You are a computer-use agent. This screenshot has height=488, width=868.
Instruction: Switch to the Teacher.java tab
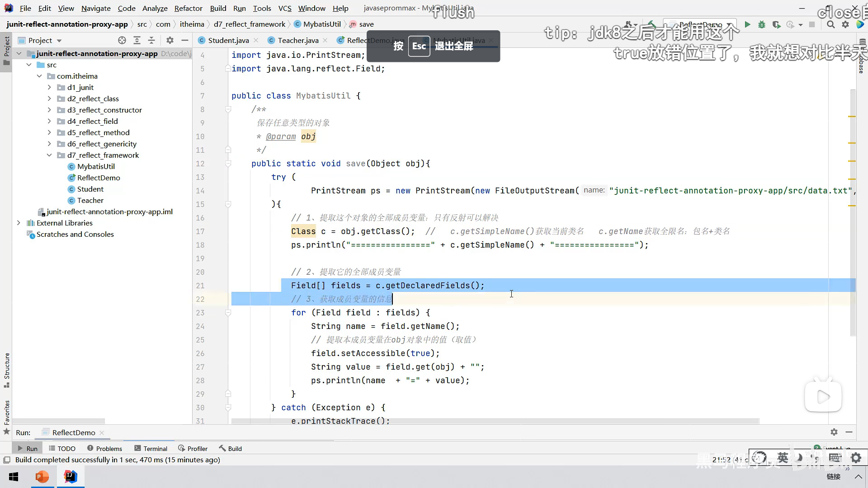298,40
